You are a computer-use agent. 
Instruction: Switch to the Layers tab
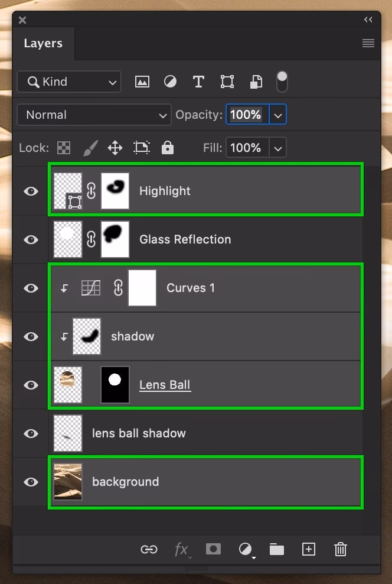[x=43, y=43]
